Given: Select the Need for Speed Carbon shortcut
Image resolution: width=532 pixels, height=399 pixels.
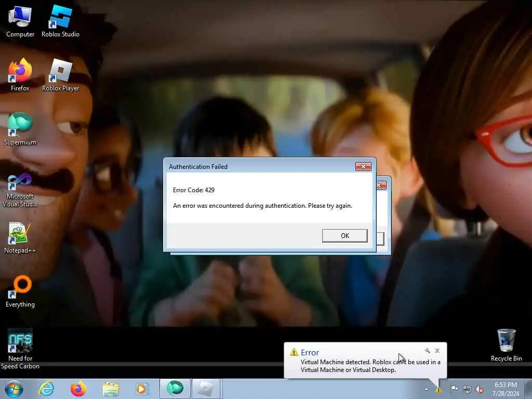Looking at the screenshot, I should 20,349.
